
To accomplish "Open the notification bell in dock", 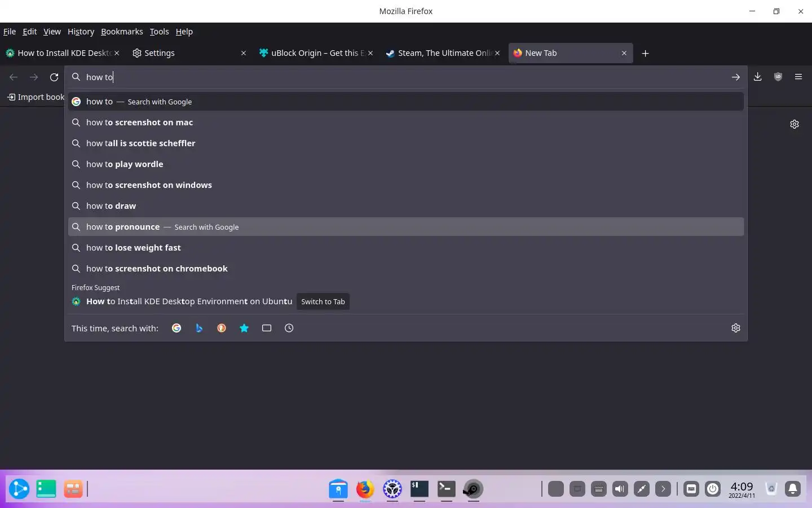I will [x=793, y=489].
